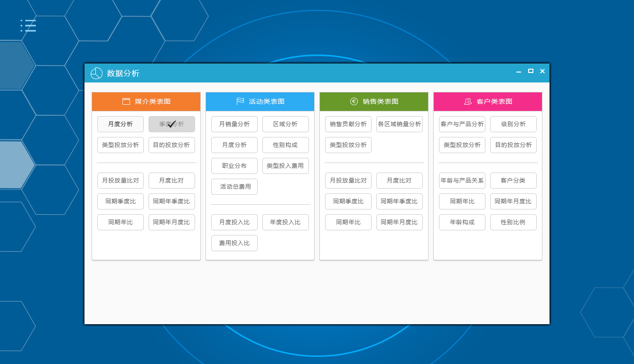
Task: Choose 月度比对 in 销售类表图 panel
Action: pyautogui.click(x=400, y=181)
